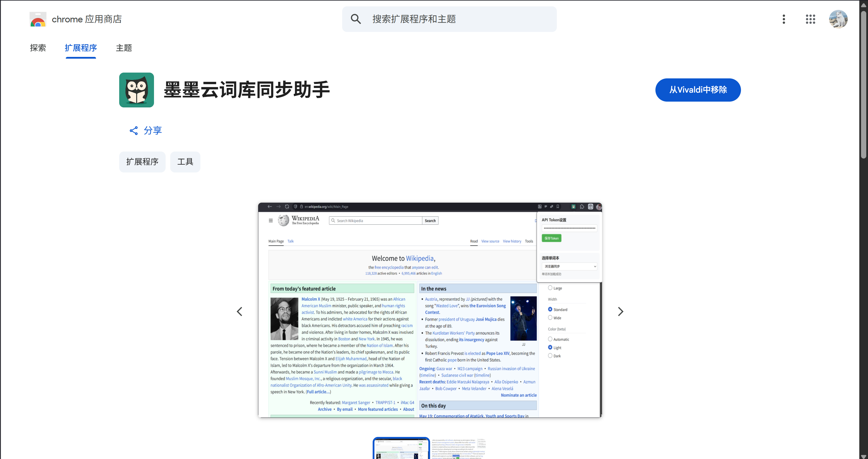Click the Chrome Web Store logo icon
This screenshot has width=868, height=459.
38,19
